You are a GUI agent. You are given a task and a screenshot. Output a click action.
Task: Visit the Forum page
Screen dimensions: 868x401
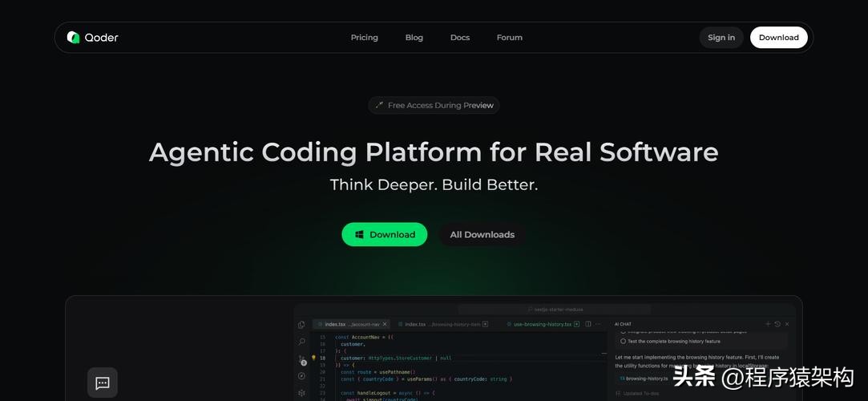point(509,38)
